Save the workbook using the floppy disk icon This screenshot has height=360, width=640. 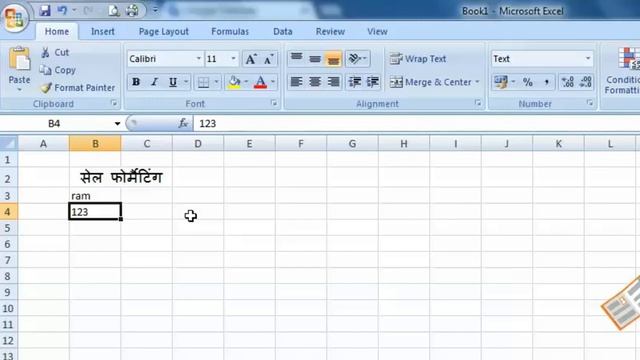tap(44, 11)
